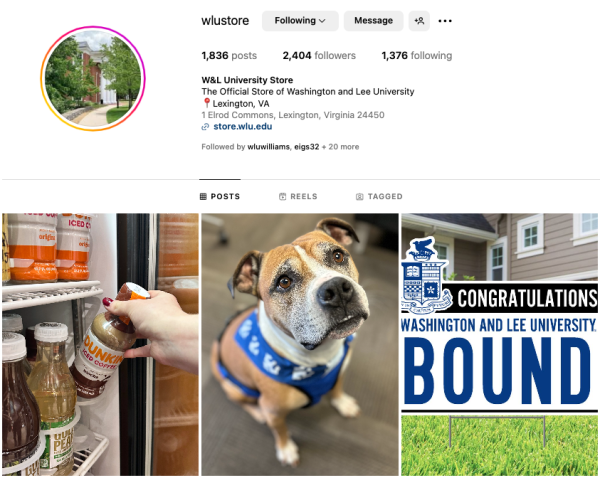This screenshot has width=600, height=478.
Task: Click the Lexington, VA location pin icon
Action: (207, 103)
